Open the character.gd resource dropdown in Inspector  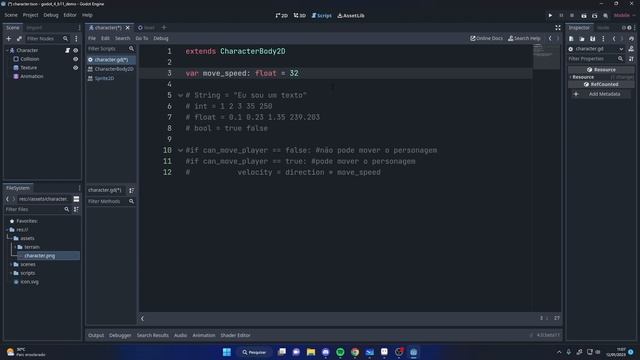(597, 49)
